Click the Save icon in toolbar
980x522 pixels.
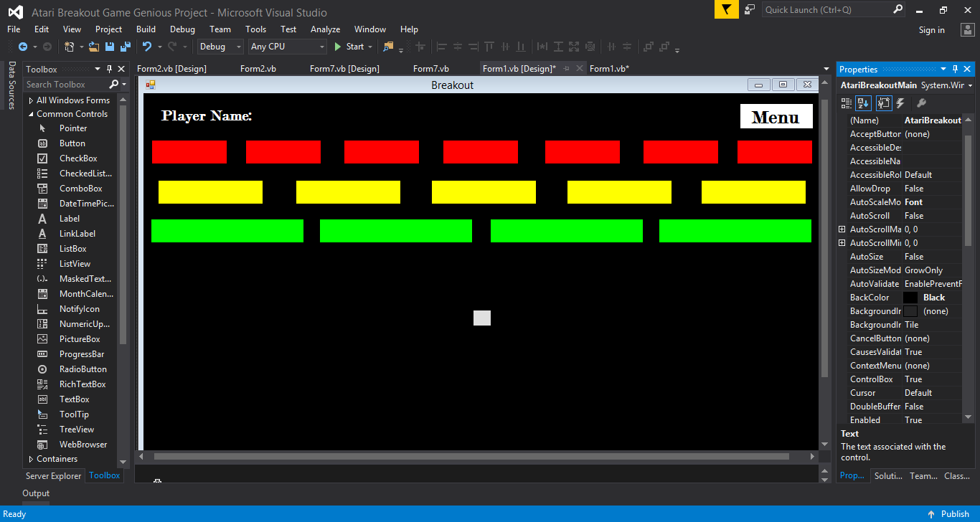pyautogui.click(x=110, y=47)
